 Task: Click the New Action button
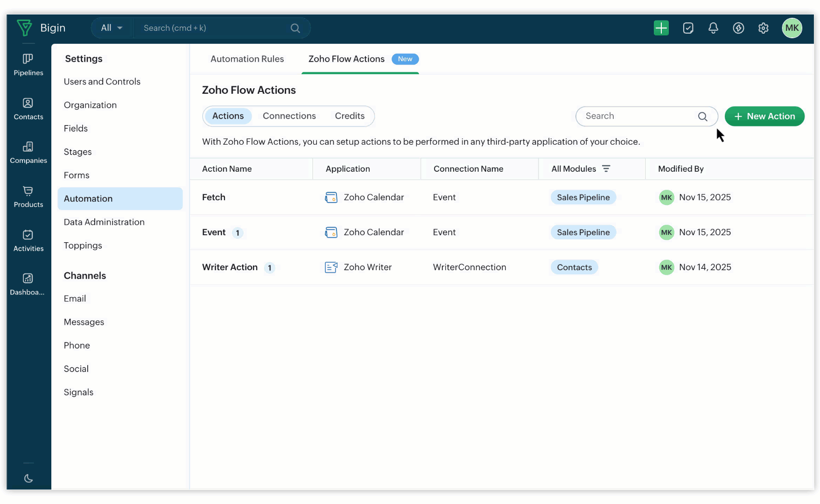pos(764,116)
